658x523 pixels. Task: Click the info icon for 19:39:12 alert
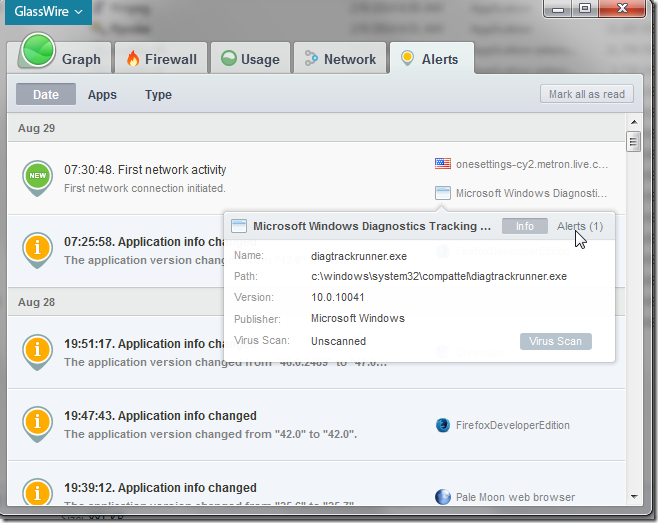click(38, 492)
